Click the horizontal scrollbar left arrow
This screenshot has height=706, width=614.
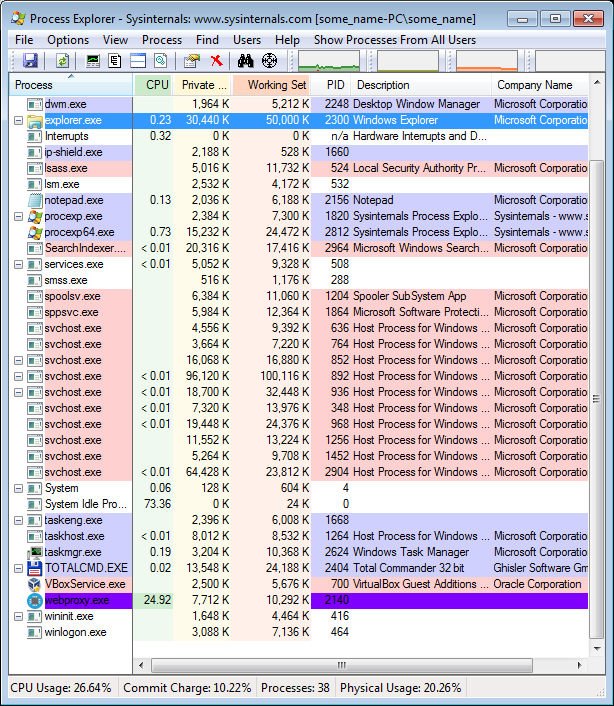[141, 665]
